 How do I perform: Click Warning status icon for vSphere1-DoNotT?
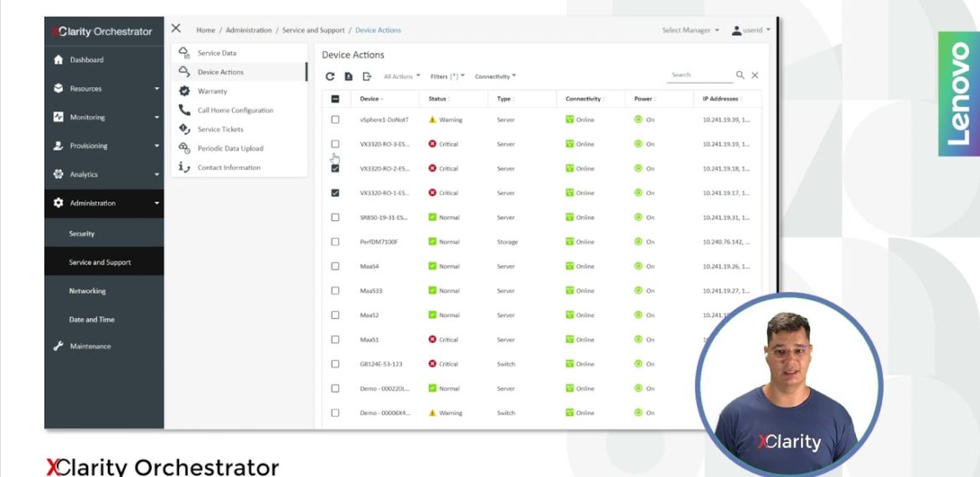(x=432, y=119)
